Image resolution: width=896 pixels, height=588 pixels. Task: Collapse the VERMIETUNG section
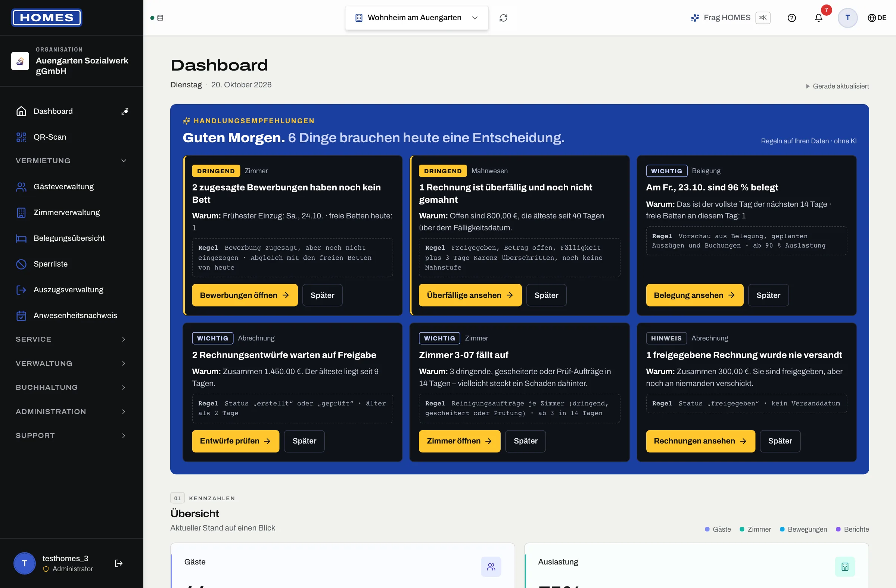pyautogui.click(x=72, y=161)
